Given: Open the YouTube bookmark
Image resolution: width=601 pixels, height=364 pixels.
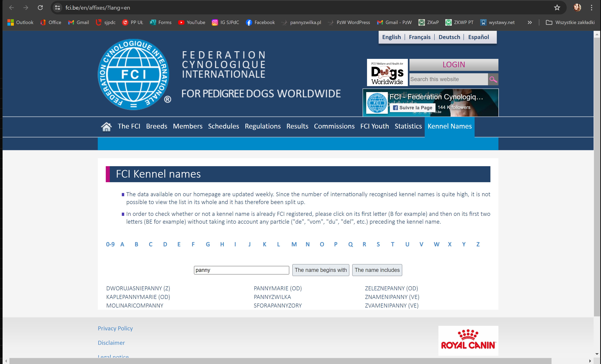Looking at the screenshot, I should click(192, 22).
